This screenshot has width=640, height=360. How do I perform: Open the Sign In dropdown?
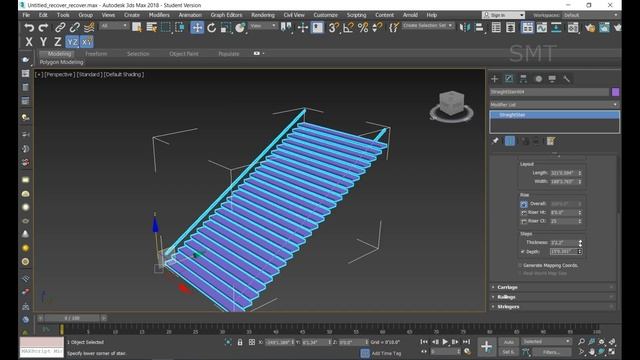click(504, 15)
